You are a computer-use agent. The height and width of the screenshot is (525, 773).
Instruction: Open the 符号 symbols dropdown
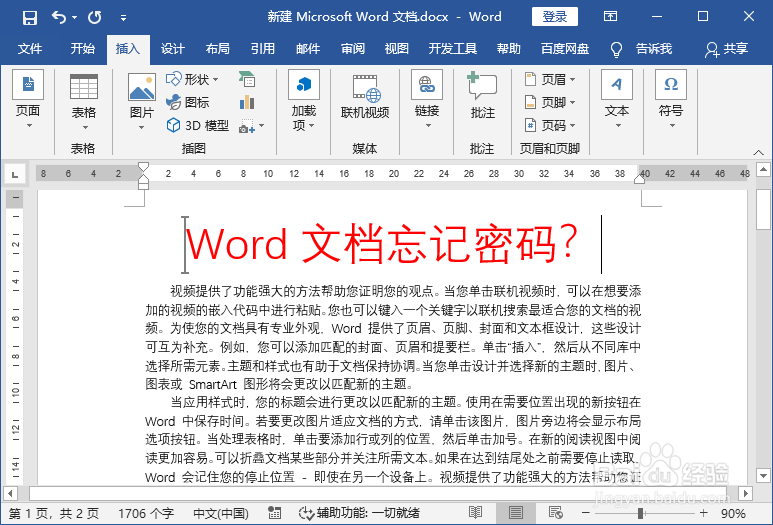click(671, 100)
